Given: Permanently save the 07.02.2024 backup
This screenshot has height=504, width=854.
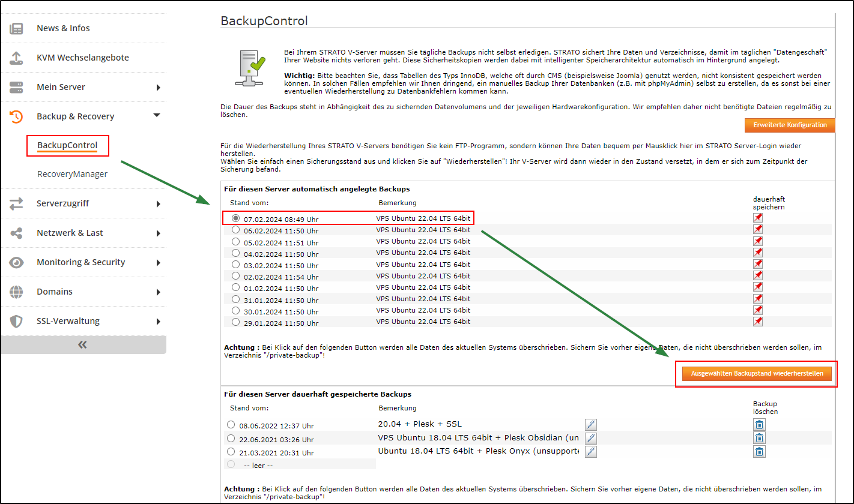Looking at the screenshot, I should tap(758, 217).
